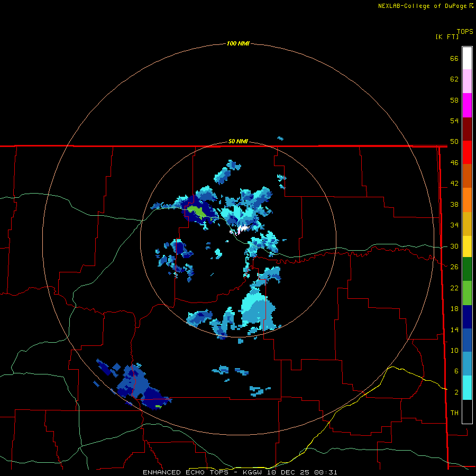Click the legend value "38"
The width and height of the screenshot is (476, 476).
(x=454, y=204)
